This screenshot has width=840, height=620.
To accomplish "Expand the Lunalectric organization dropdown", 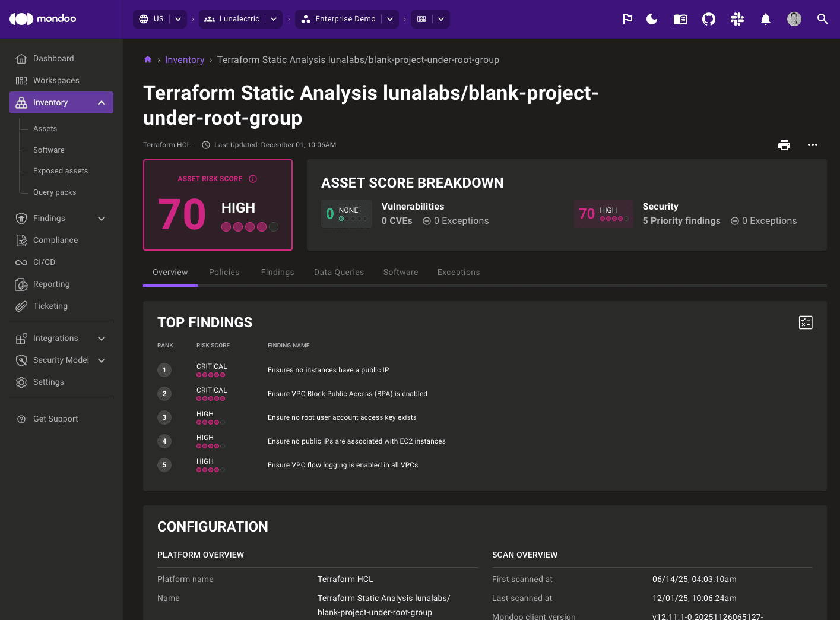I will [x=274, y=18].
